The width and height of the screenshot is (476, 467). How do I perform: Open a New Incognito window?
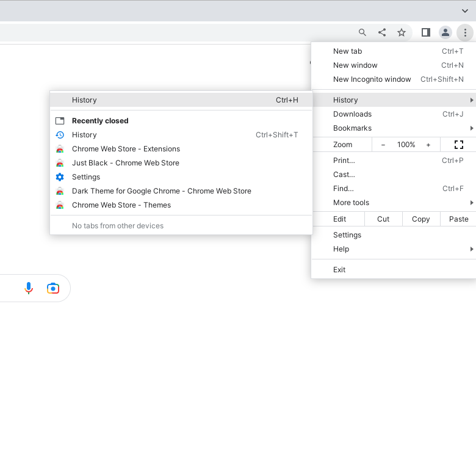point(394,79)
